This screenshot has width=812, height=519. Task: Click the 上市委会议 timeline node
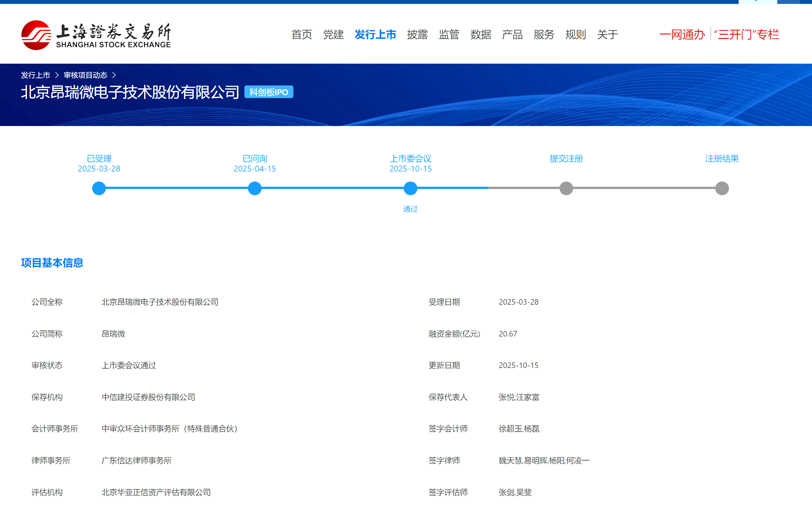pos(411,188)
